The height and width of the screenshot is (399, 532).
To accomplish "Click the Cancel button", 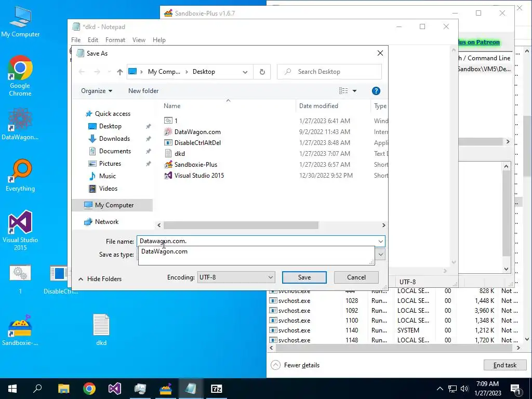I will [x=356, y=277].
